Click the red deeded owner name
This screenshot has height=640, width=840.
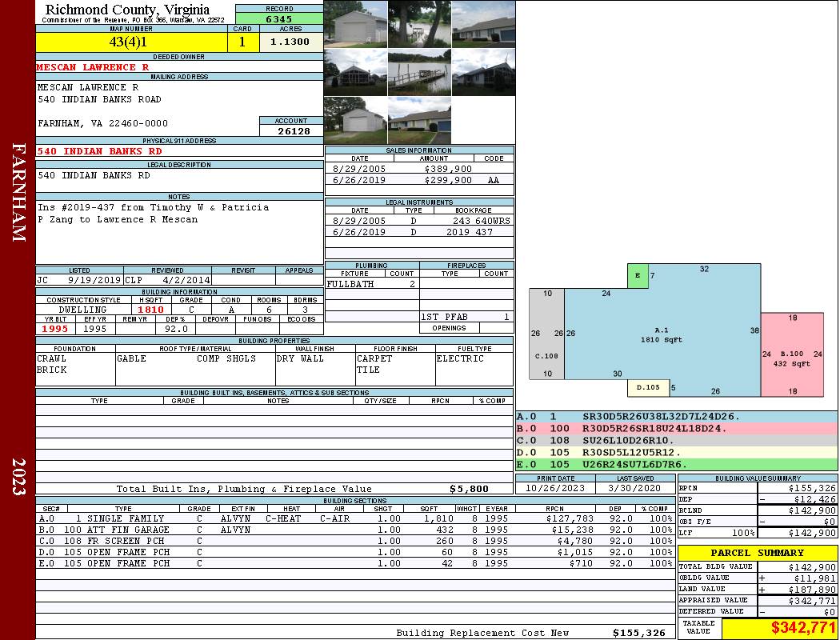point(93,67)
